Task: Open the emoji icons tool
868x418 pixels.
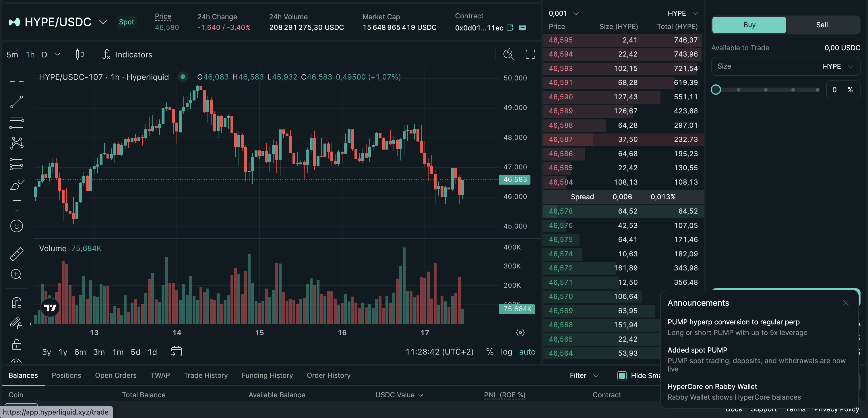Action: point(17,226)
